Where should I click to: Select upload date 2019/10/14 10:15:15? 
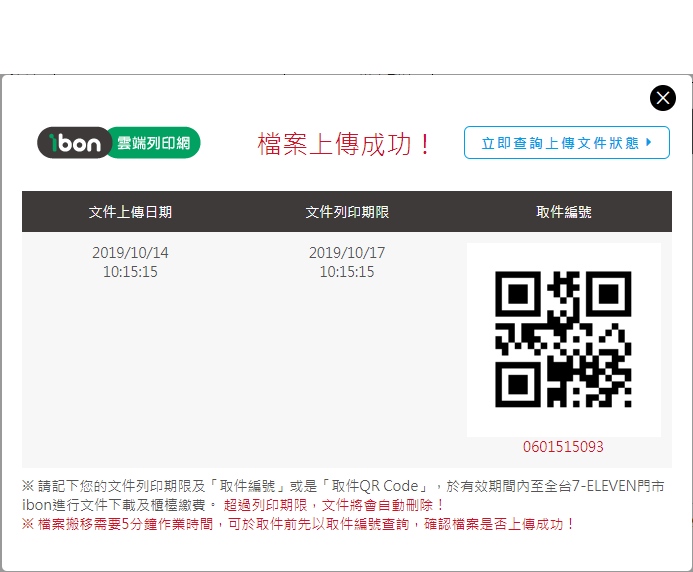pos(130,262)
